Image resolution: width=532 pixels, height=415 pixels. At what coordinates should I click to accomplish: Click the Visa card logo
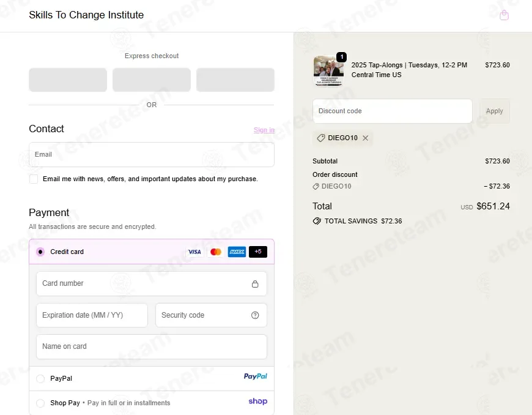pos(194,252)
